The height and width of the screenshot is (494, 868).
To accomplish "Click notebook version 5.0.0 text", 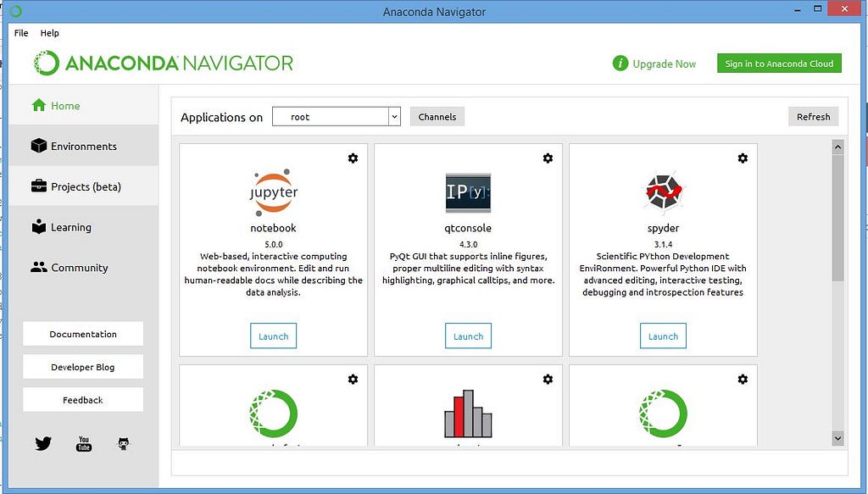I will click(274, 244).
